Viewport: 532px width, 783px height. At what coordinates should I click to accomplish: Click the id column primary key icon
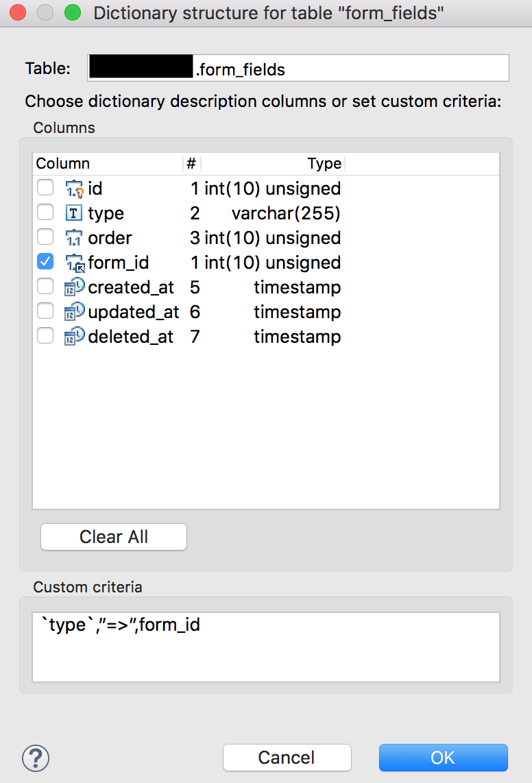coord(75,189)
